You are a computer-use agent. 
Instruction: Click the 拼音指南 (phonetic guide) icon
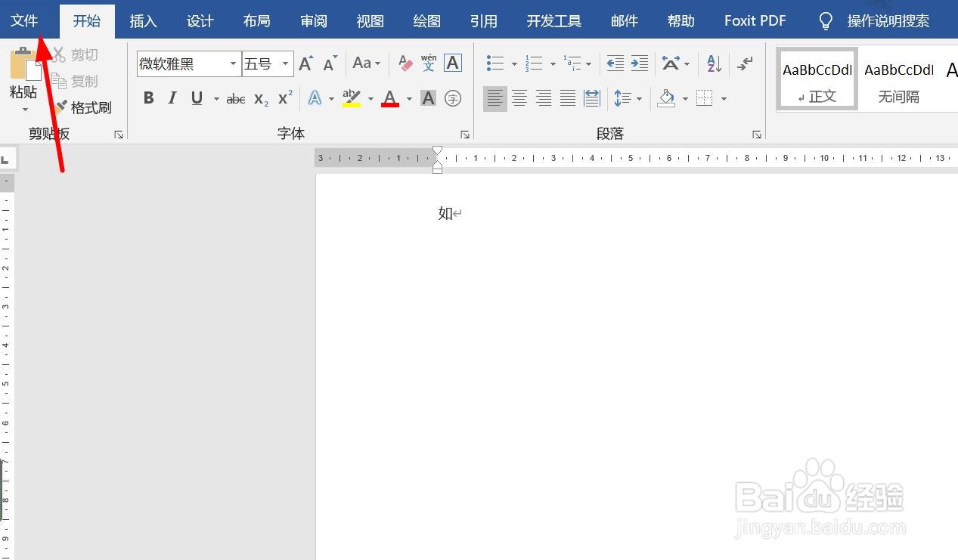pyautogui.click(x=429, y=63)
